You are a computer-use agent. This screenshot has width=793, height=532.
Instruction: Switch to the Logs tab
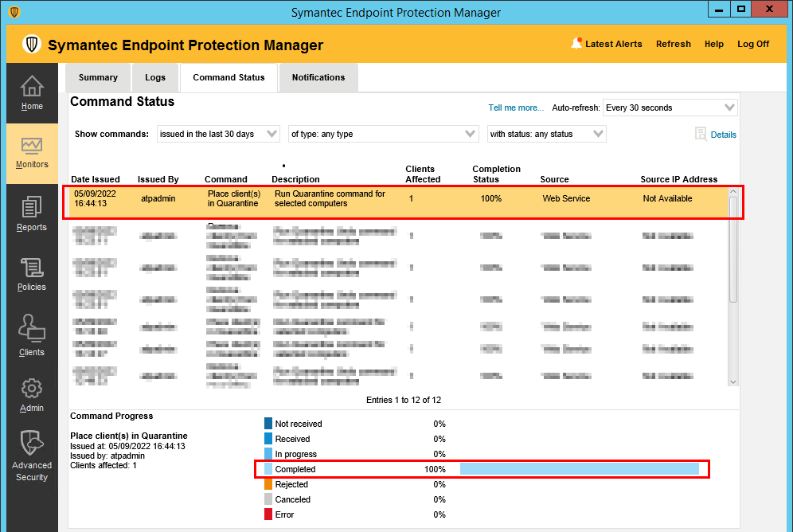point(155,77)
